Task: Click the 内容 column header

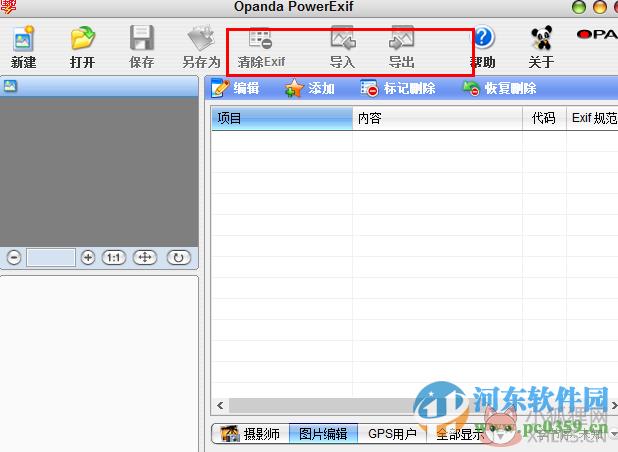Action: point(437,118)
